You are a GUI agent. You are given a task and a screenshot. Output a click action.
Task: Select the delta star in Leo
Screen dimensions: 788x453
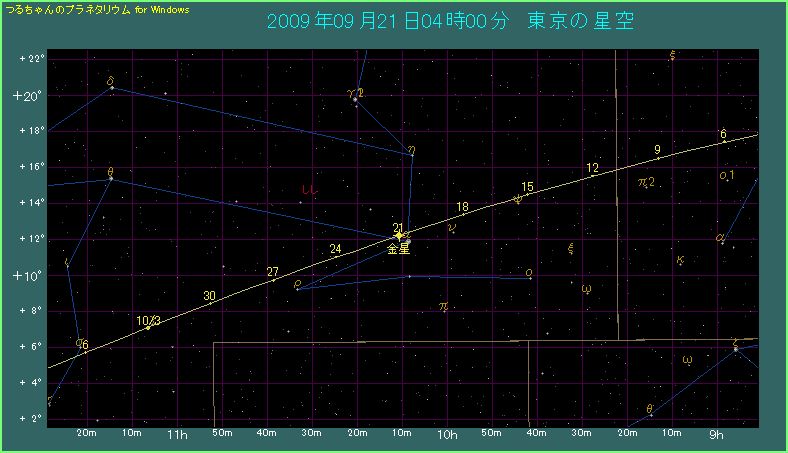[111, 88]
